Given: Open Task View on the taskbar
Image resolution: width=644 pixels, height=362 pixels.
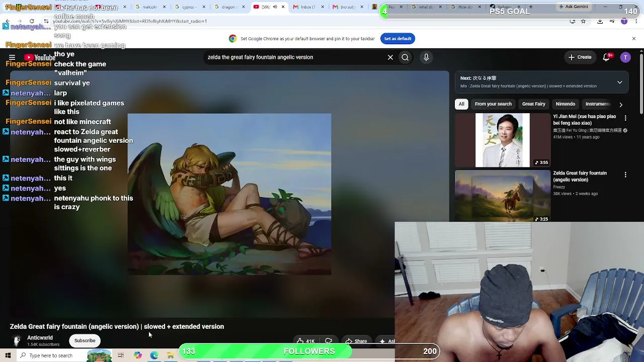Looking at the screenshot, I should 121,355.
